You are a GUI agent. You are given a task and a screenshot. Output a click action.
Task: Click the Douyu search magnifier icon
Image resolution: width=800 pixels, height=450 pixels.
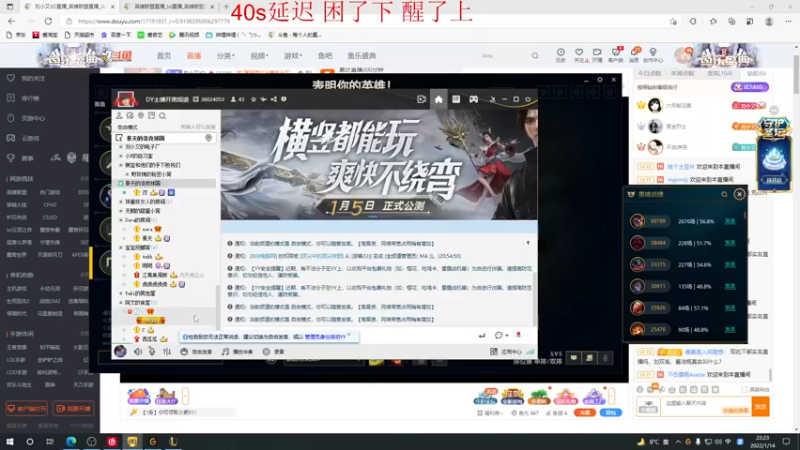click(x=535, y=56)
